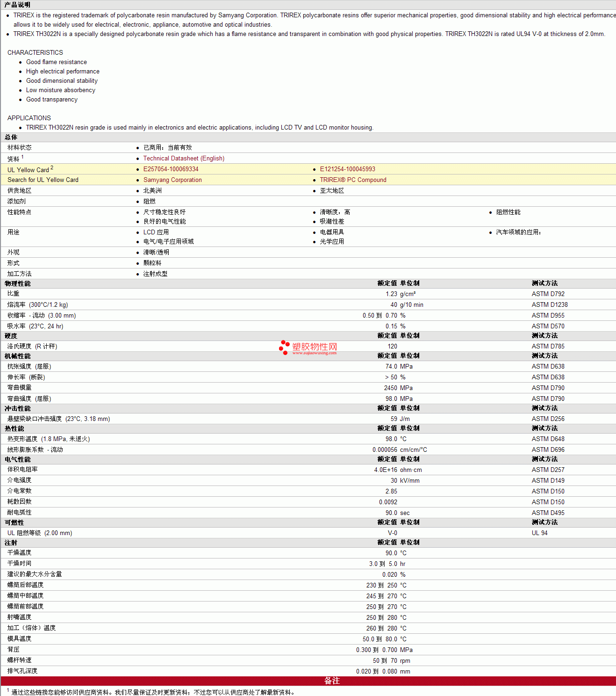Select the 亚太地区 supply region entry
The image size is (616, 696).
coord(332,191)
